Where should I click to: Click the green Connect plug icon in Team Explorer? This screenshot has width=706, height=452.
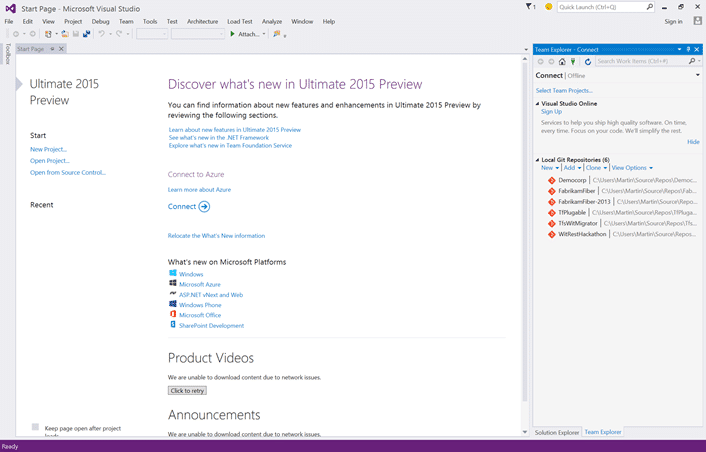(x=573, y=62)
